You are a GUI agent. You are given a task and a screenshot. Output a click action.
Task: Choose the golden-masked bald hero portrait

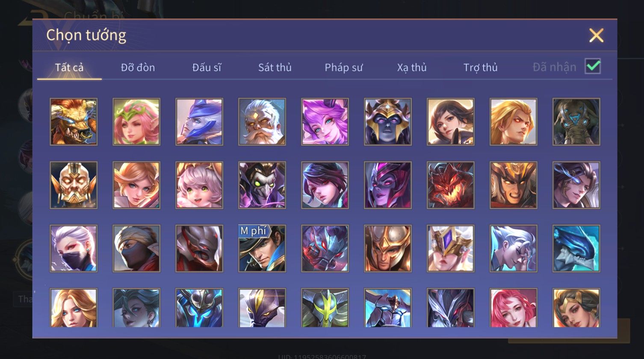[x=74, y=185]
